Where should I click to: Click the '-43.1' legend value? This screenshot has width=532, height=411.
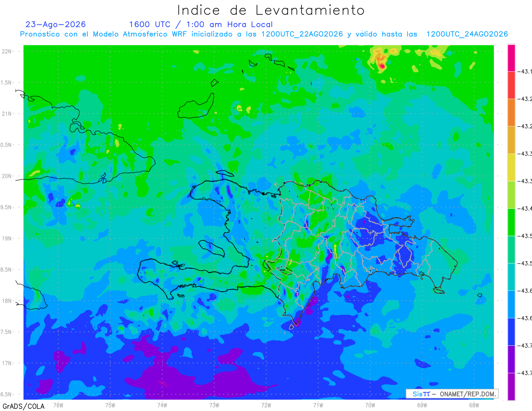pyautogui.click(x=525, y=72)
